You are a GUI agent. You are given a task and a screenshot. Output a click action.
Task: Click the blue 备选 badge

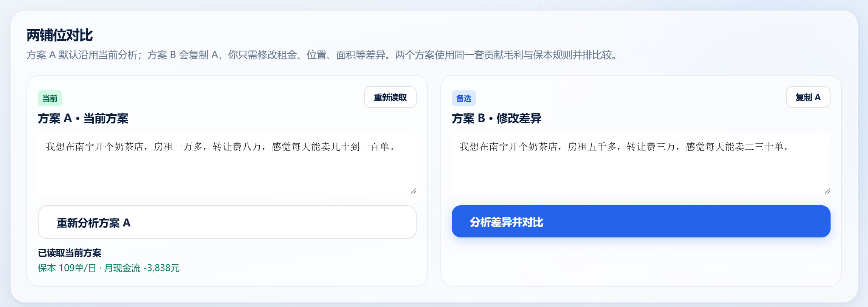click(x=464, y=98)
